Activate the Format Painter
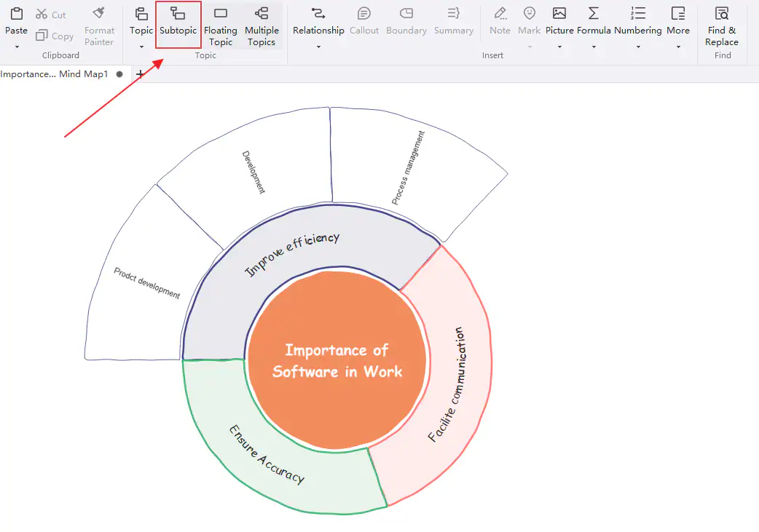Image resolution: width=759 pixels, height=532 pixels. 99,25
